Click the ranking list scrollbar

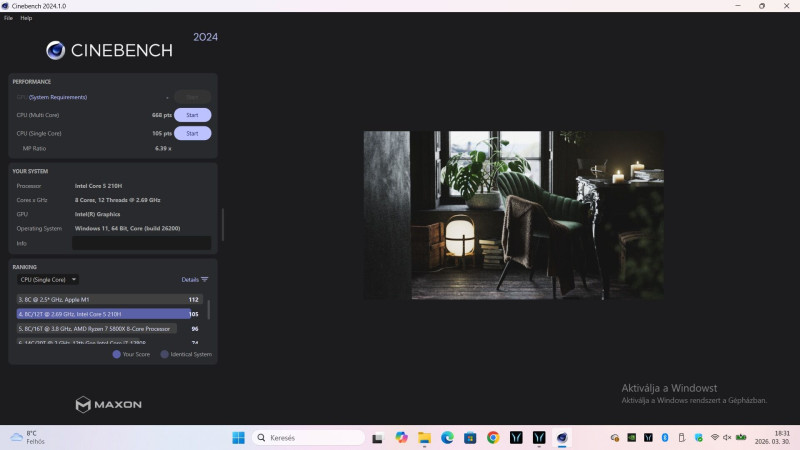point(209,309)
